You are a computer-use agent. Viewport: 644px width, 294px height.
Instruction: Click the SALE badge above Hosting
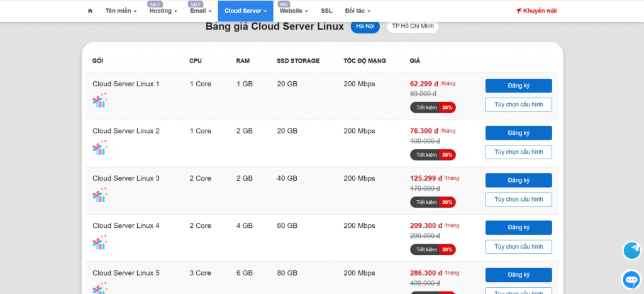click(x=155, y=4)
